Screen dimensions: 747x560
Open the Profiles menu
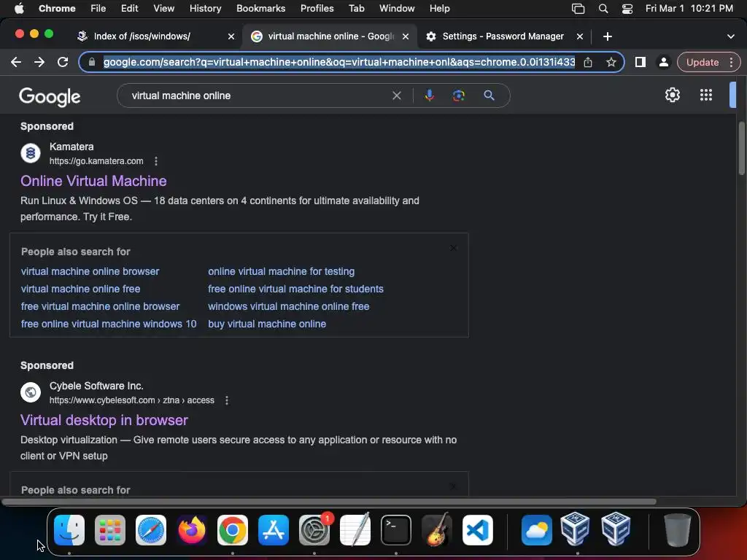coord(317,9)
